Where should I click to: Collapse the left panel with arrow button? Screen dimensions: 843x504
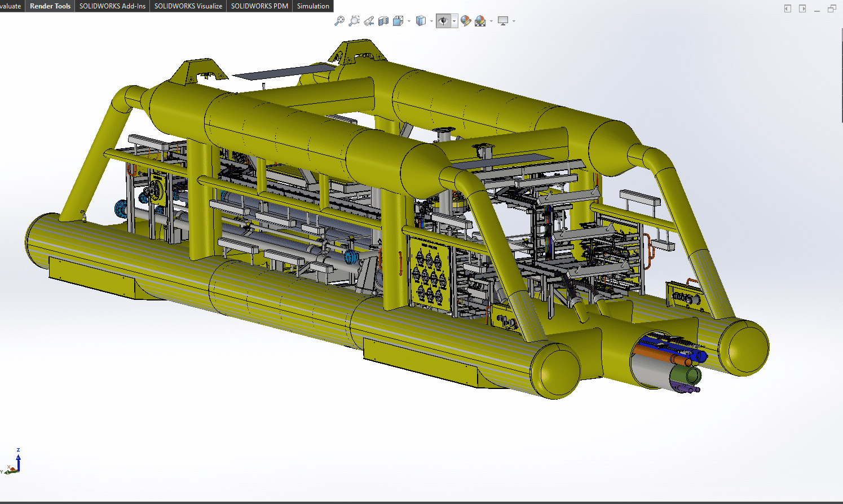tap(788, 8)
